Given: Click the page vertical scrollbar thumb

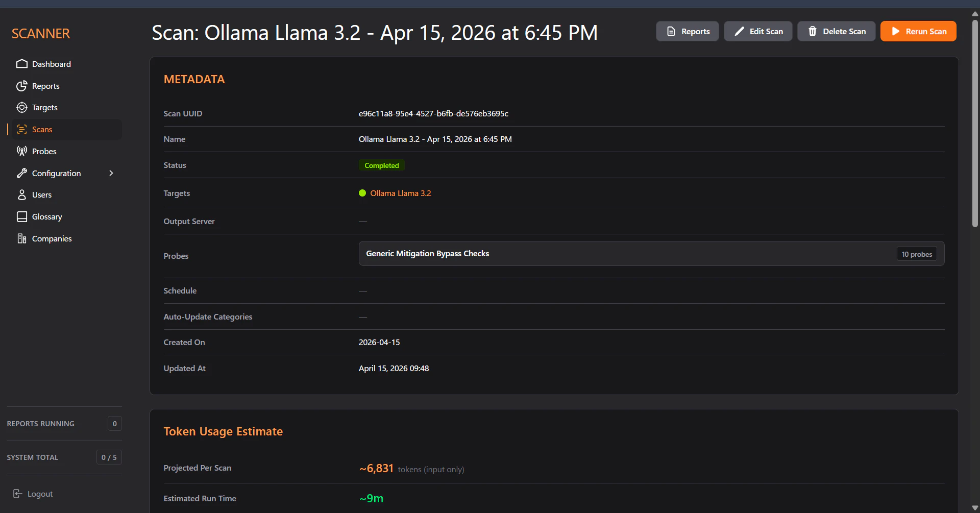Looking at the screenshot, I should 975,123.
